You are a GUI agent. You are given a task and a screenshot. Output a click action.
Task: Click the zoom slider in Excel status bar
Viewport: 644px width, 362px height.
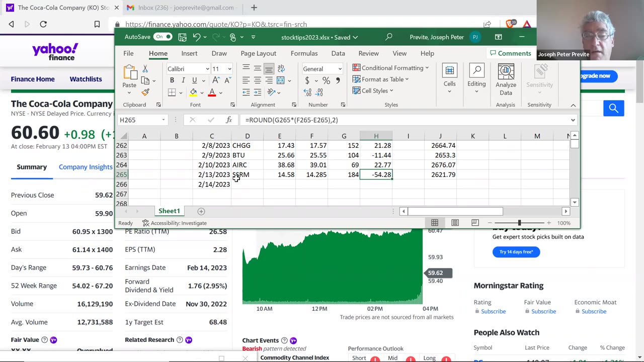pyautogui.click(x=519, y=223)
